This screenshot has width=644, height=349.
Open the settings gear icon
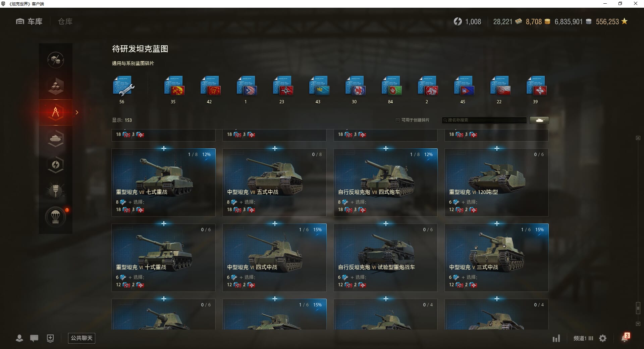[x=603, y=338]
